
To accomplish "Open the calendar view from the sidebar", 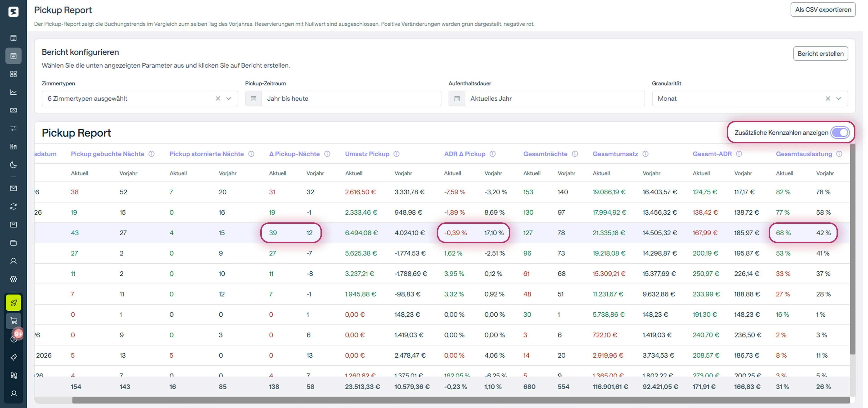I will tap(13, 38).
